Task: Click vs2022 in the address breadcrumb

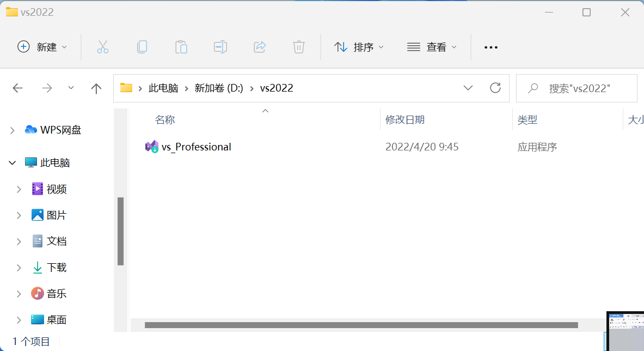Action: pos(277,88)
